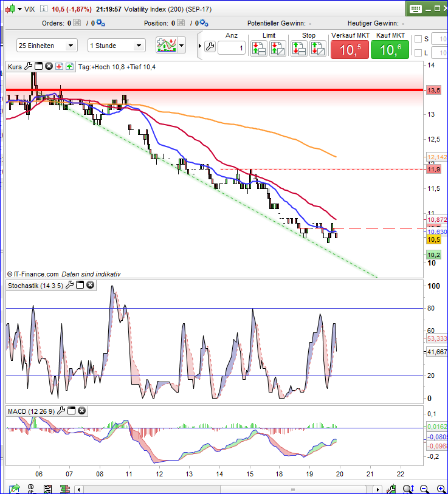The width and height of the screenshot is (448, 494).
Task: Click the green up arrow in Kurs panel
Action: 70,66
